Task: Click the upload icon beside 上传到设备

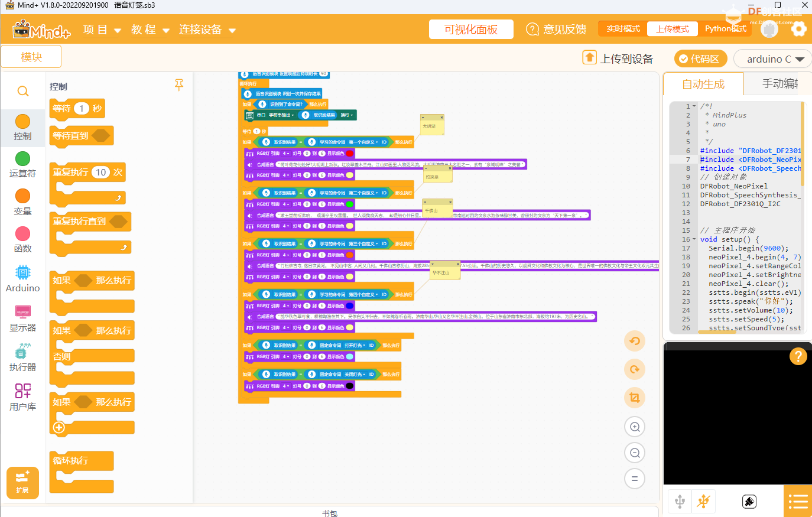Action: coord(589,57)
